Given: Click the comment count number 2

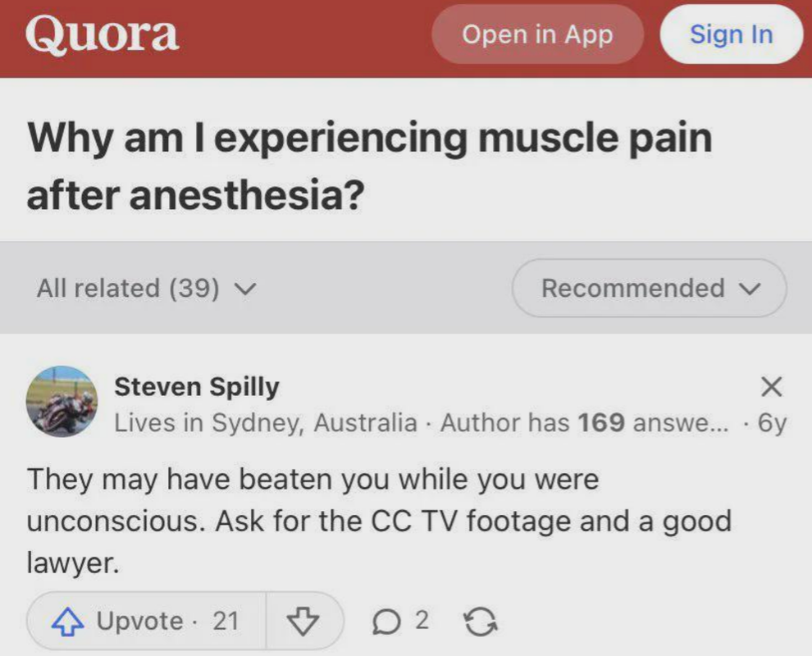Looking at the screenshot, I should 421,620.
